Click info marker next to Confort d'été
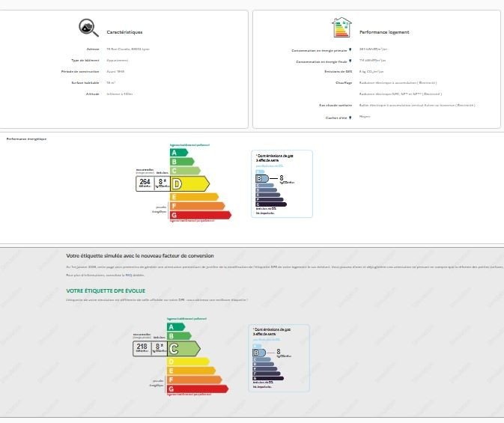Image resolution: width=504 pixels, height=423 pixels. [350, 117]
